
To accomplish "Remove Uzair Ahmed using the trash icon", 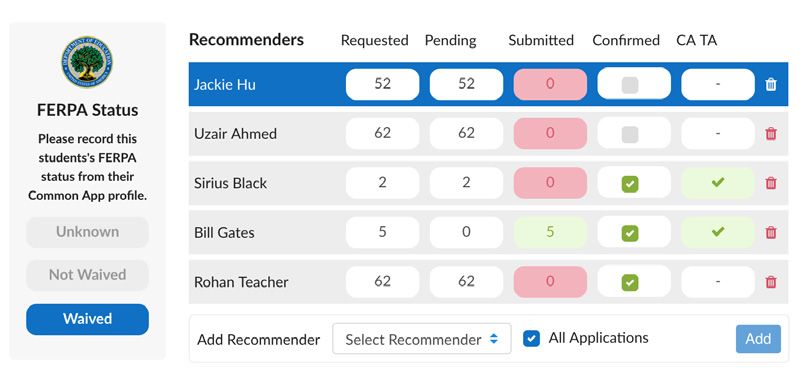I will [771, 134].
